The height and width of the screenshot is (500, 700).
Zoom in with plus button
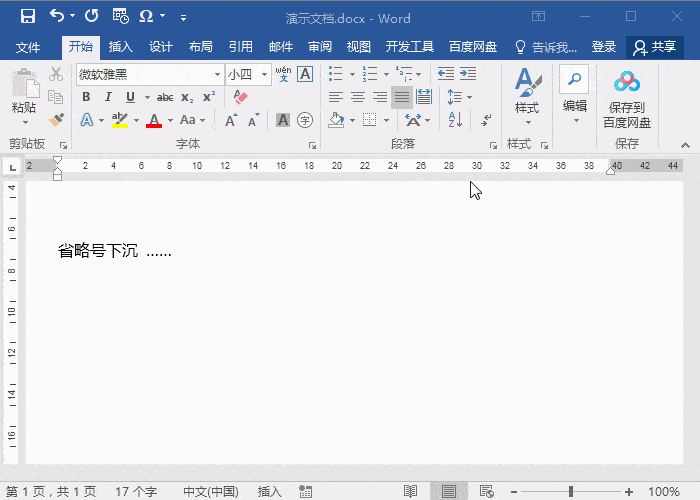pos(629,492)
